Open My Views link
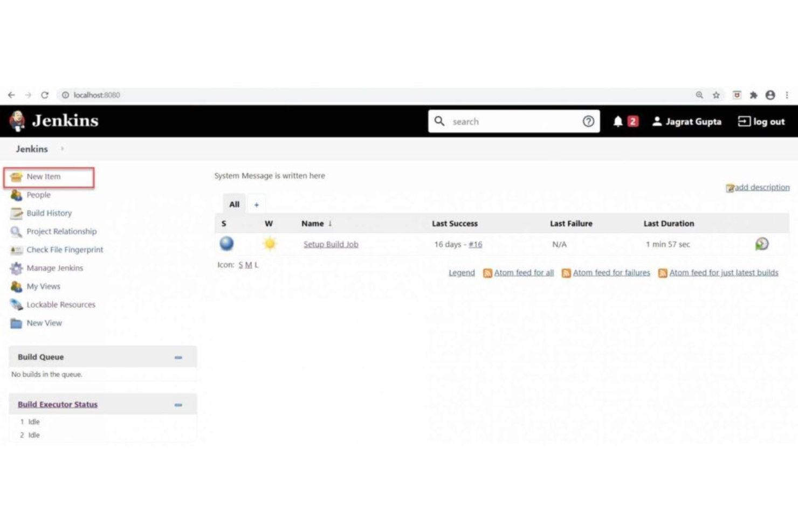Viewport: 798px width, 532px height. 43,286
